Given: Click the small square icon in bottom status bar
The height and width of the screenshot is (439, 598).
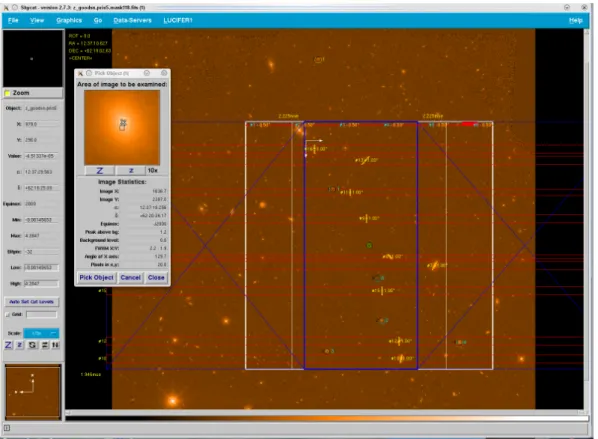Looking at the screenshot, I should 6,428.
